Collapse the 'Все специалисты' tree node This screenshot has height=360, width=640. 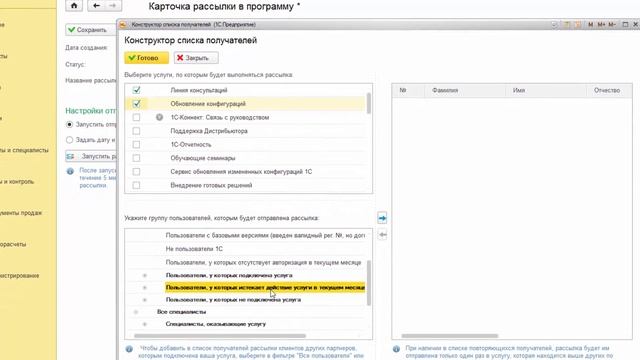(x=136, y=312)
